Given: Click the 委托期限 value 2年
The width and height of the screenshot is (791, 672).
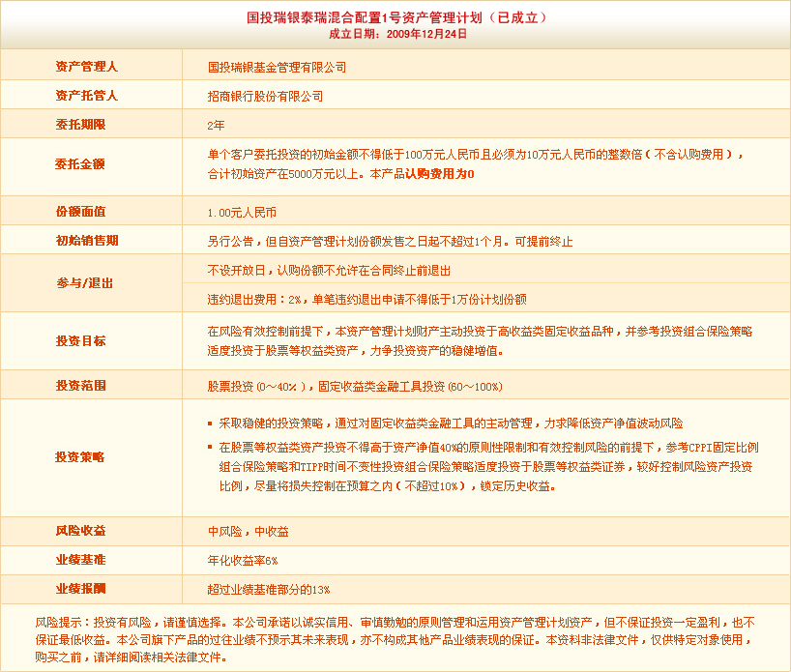Looking at the screenshot, I should point(216,126).
